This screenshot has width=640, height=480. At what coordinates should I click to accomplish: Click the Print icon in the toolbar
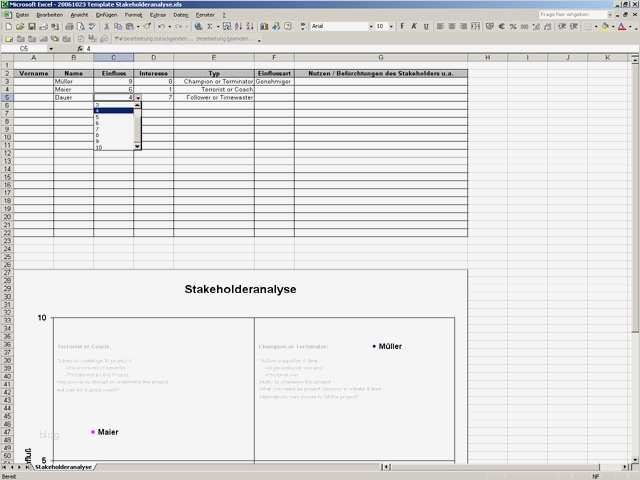[69, 27]
